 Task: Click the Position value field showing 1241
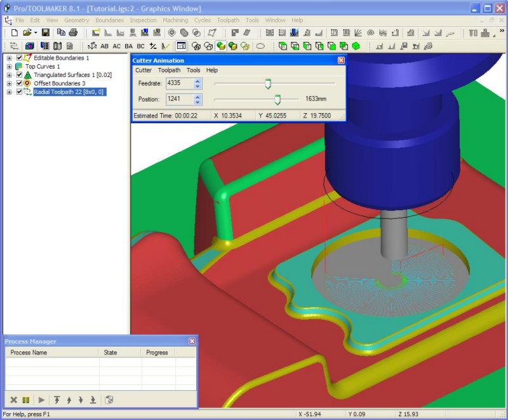(x=180, y=99)
